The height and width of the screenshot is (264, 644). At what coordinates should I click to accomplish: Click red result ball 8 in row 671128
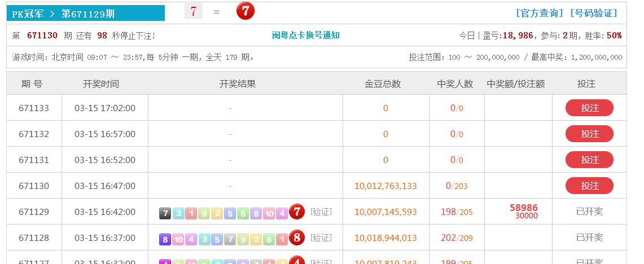tap(297, 238)
